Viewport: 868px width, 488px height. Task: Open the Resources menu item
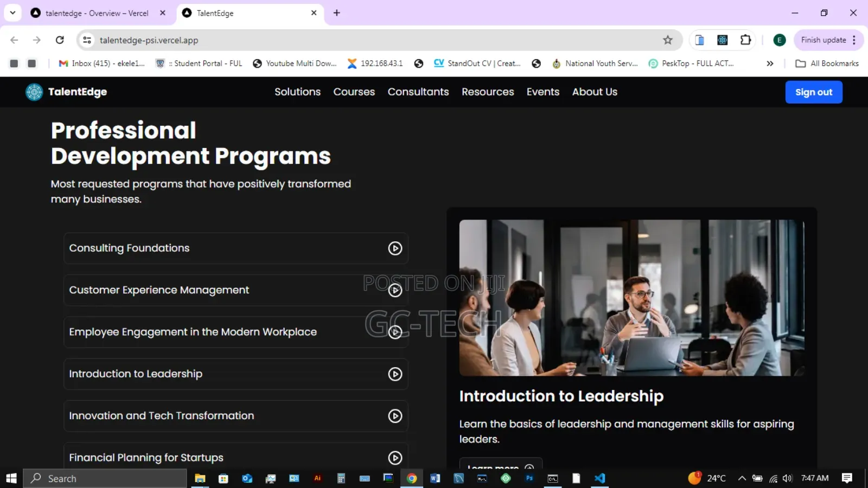[488, 92]
